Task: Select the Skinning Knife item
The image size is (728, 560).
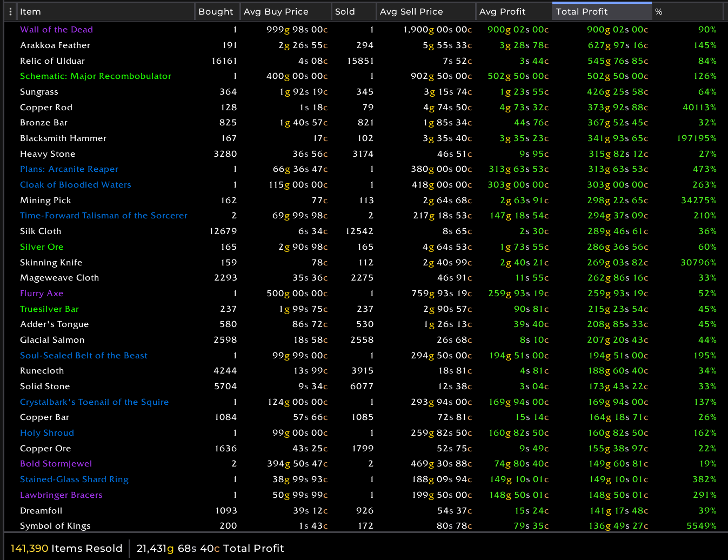Action: (51, 263)
